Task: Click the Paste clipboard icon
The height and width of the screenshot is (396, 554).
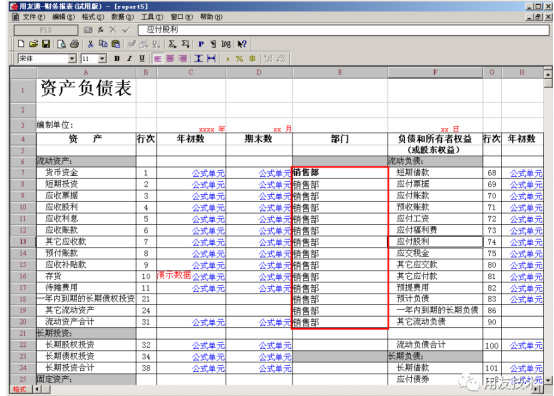Action: click(x=116, y=44)
